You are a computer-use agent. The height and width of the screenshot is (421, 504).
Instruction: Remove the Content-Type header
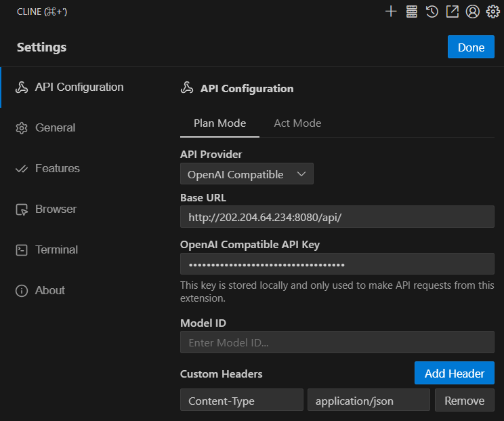(x=464, y=401)
